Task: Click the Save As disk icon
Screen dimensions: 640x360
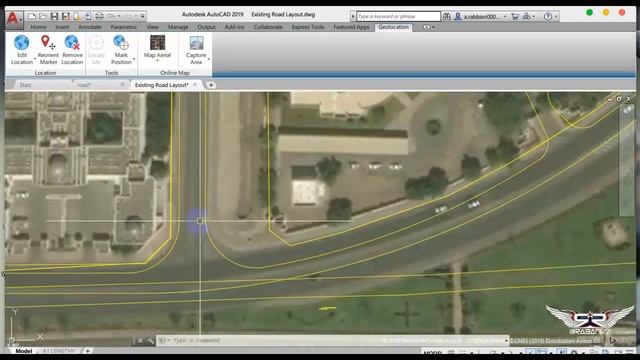Action: 65,16
